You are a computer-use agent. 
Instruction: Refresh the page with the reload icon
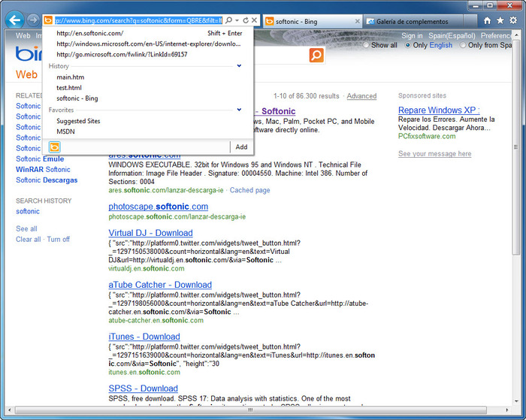pos(246,20)
